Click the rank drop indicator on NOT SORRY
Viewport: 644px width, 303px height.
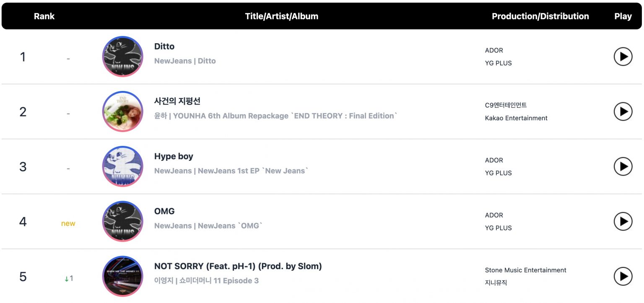coord(69,278)
